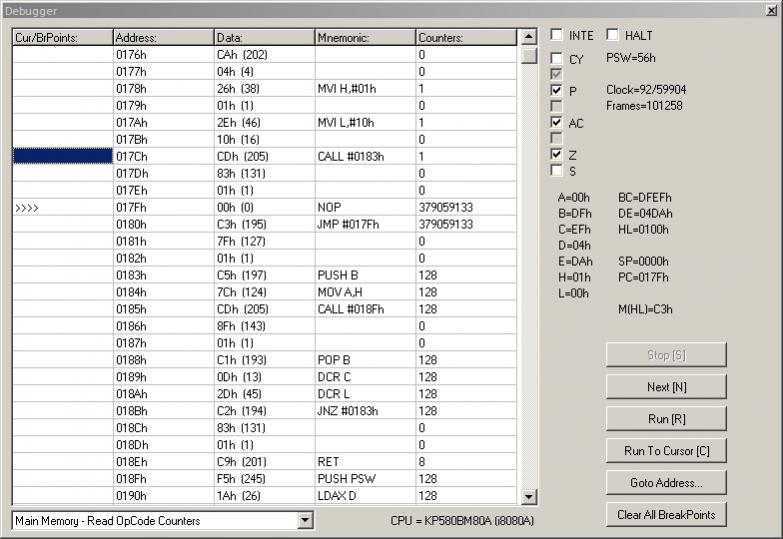The height and width of the screenshot is (539, 783).
Task: Click the Next [N] button
Action: (666, 387)
